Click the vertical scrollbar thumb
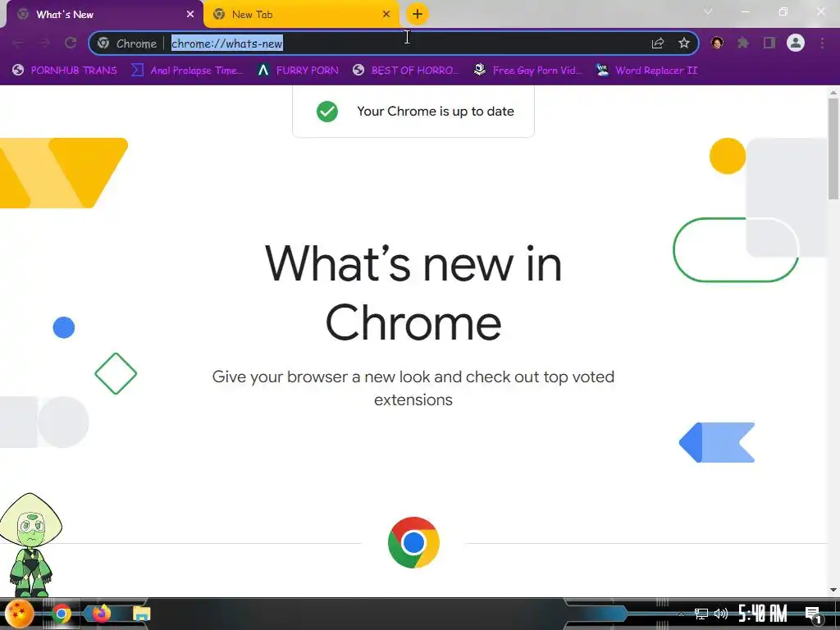 [833, 148]
